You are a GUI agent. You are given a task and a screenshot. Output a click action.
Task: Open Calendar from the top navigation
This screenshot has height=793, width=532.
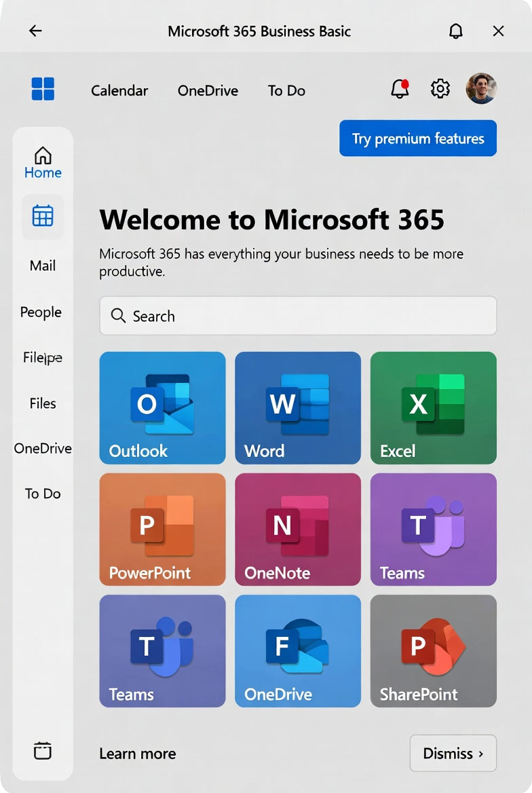(x=119, y=90)
